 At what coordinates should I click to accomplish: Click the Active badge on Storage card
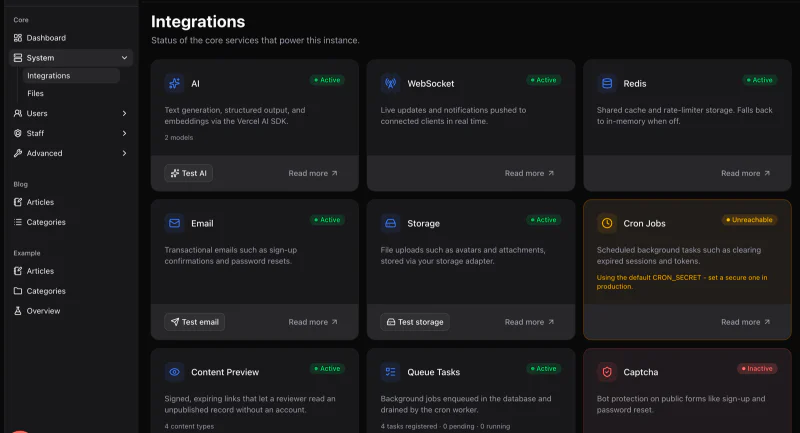tap(543, 220)
